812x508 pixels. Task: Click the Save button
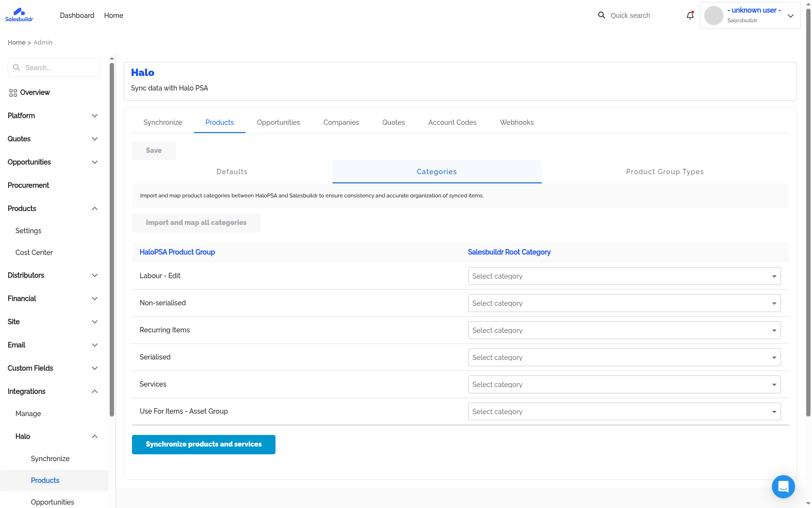tap(154, 150)
